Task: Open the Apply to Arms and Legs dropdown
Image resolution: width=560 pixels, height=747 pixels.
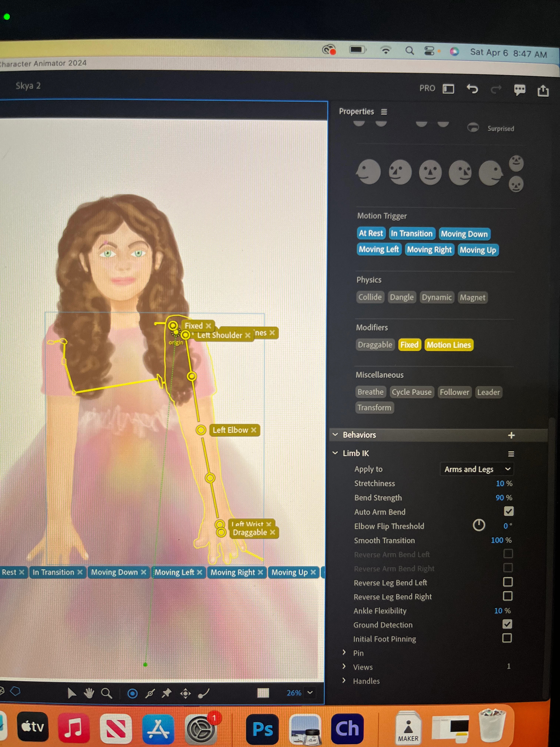Action: tap(477, 469)
